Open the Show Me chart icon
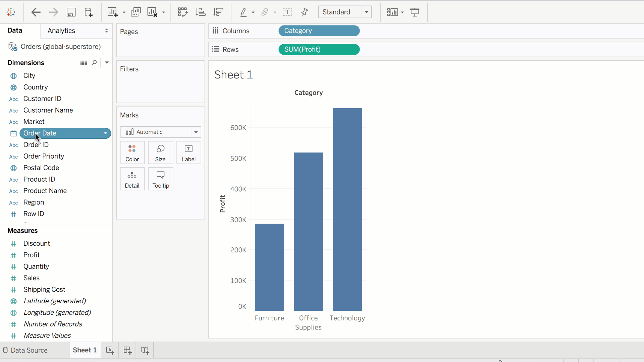The width and height of the screenshot is (644, 362). coord(392,12)
